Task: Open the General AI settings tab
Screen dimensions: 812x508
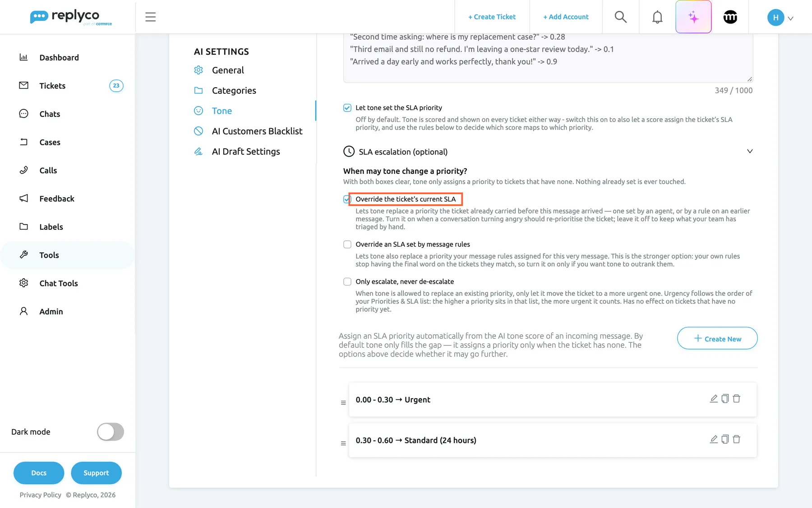Action: [228, 70]
